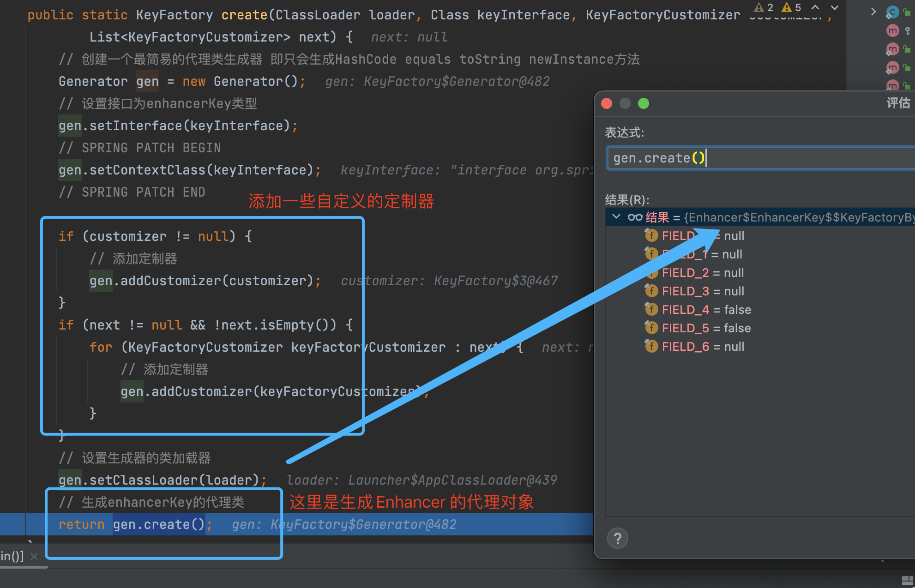Click the '// SPRING PATCH BEGIN' comment

tap(140, 148)
